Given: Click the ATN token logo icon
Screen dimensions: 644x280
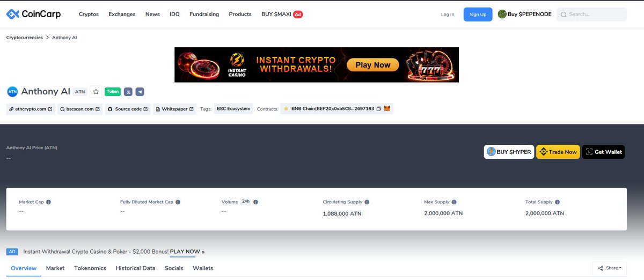Looking at the screenshot, I should [x=12, y=92].
